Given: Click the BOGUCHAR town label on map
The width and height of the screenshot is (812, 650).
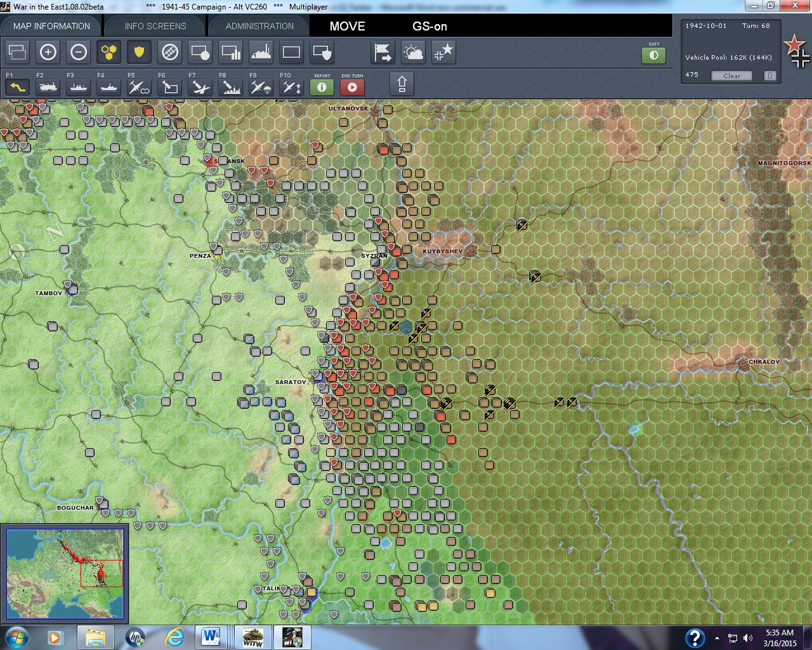Looking at the screenshot, I should tap(75, 508).
